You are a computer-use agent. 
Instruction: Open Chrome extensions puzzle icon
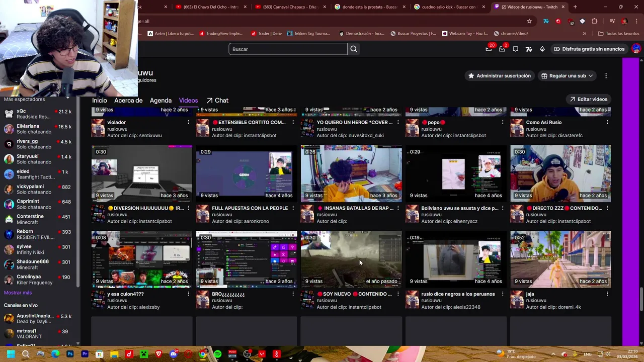pos(595,21)
